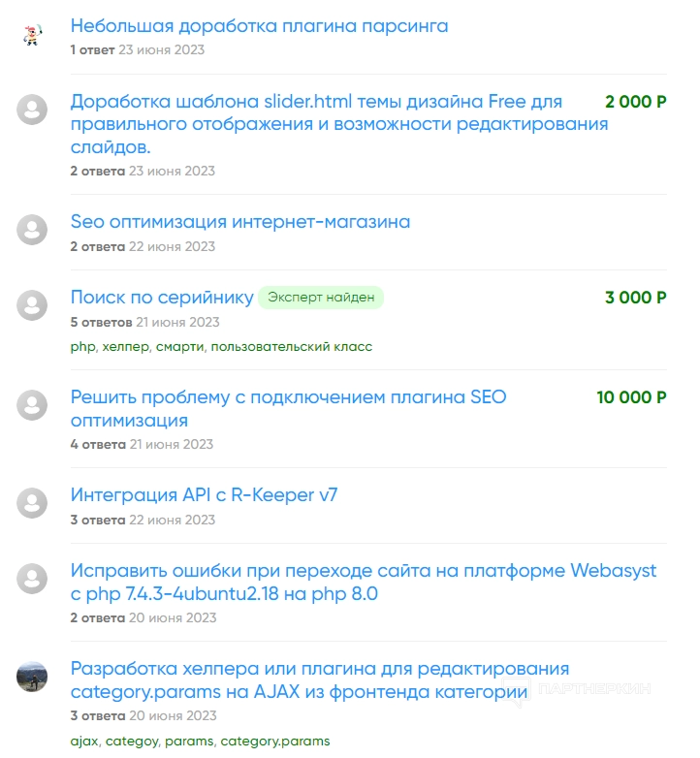Open photo avatar of category.params task author
This screenshot has width=700, height=758.
click(x=32, y=676)
